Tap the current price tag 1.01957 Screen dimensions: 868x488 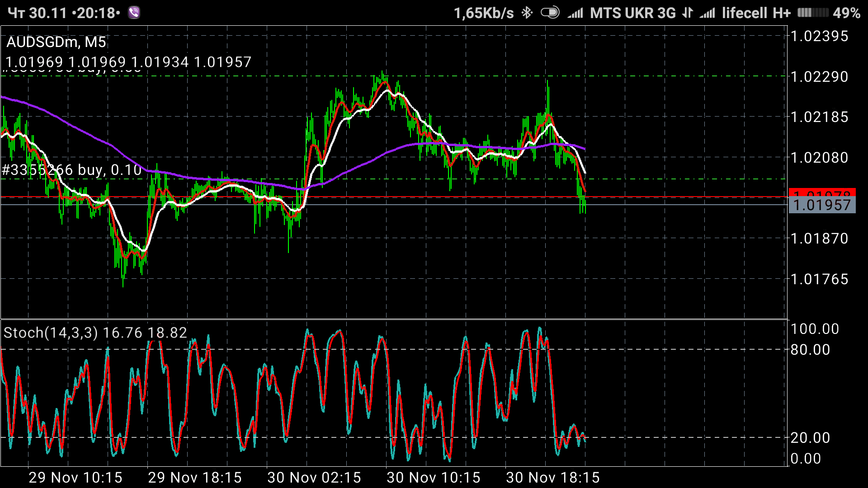[x=822, y=205]
